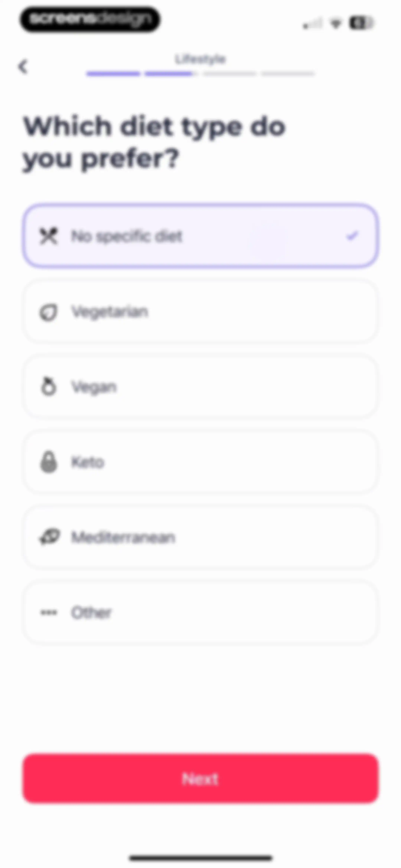Viewport: 401px width, 868px height.
Task: Tap the screensdesign logo badge
Action: (x=90, y=19)
